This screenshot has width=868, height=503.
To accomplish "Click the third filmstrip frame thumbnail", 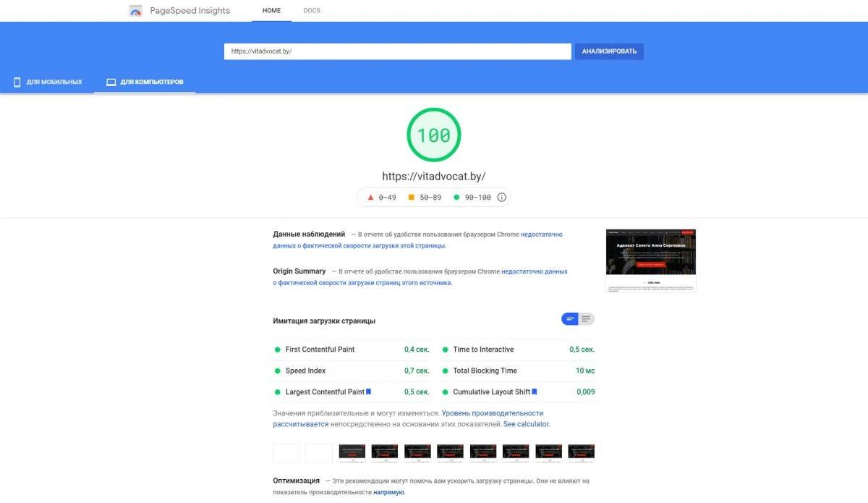I will 352,453.
